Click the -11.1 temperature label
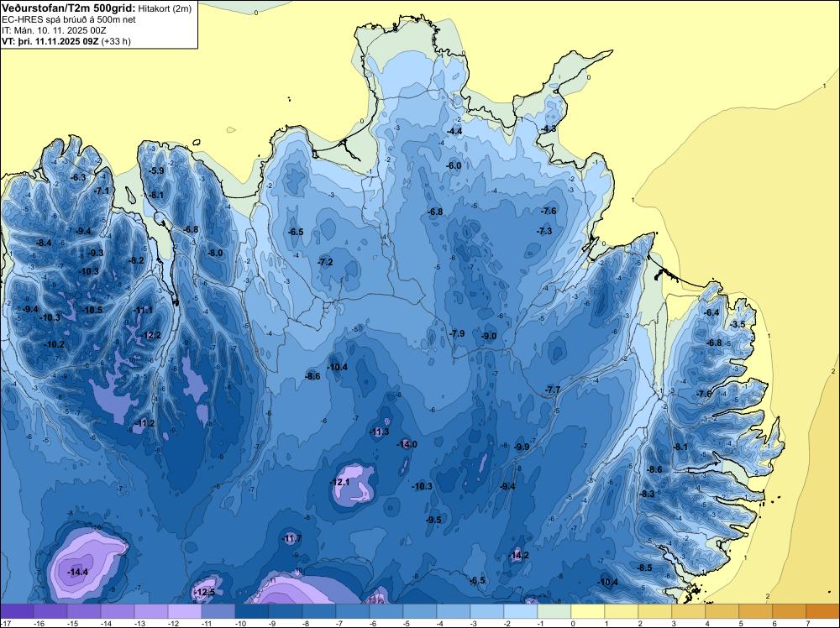 pyautogui.click(x=143, y=311)
